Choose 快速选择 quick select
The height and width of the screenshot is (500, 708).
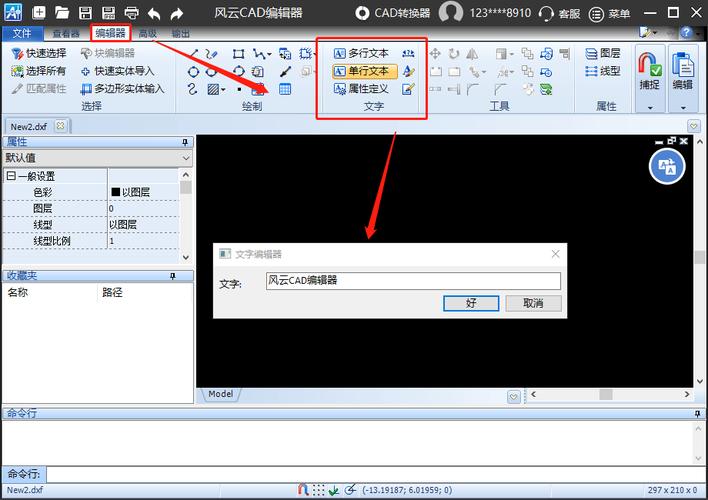(39, 53)
